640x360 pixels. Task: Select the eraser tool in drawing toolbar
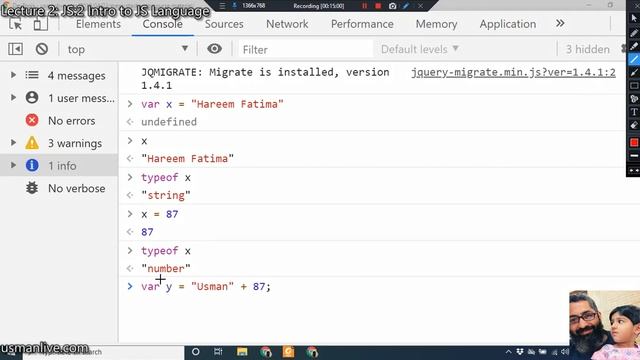pos(634,125)
